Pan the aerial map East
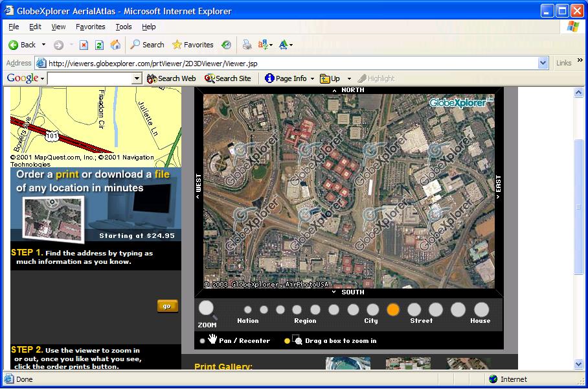 pyautogui.click(x=499, y=187)
